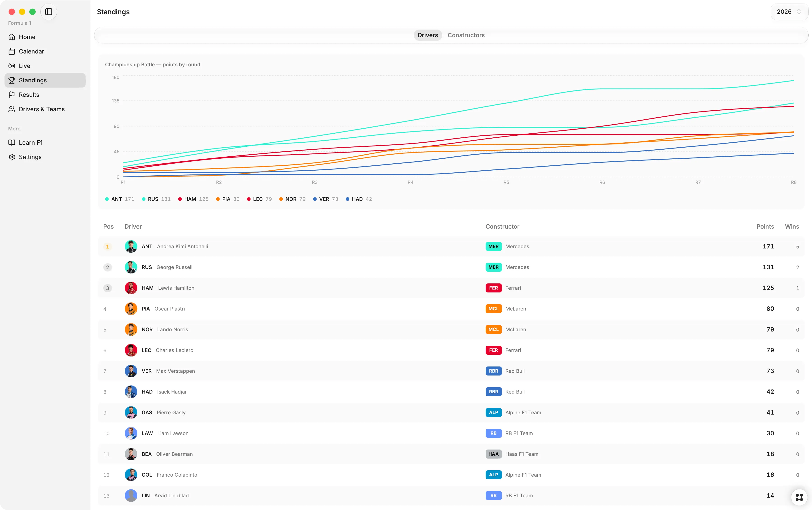
Task: Open Calendar via the calendar icon
Action: [12, 51]
